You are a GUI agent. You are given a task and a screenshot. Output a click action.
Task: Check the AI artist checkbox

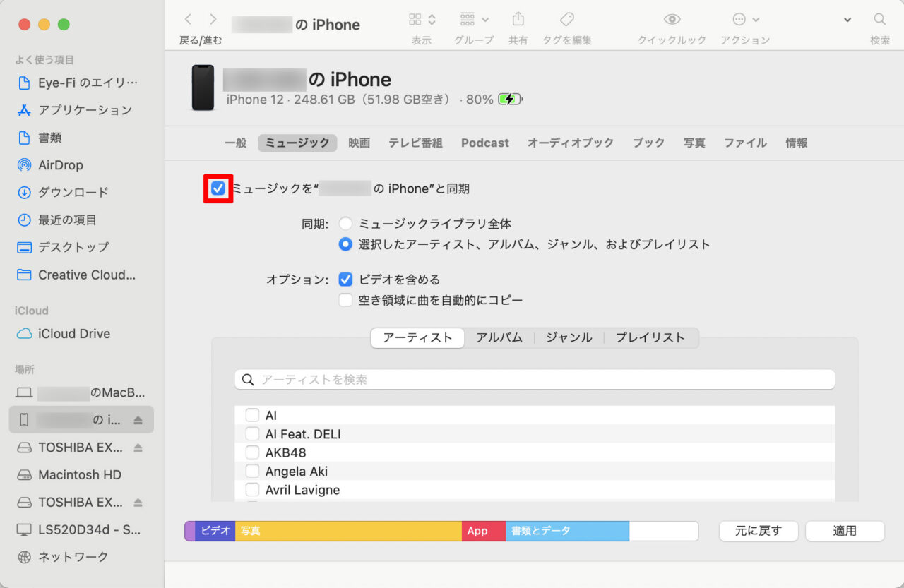[252, 415]
